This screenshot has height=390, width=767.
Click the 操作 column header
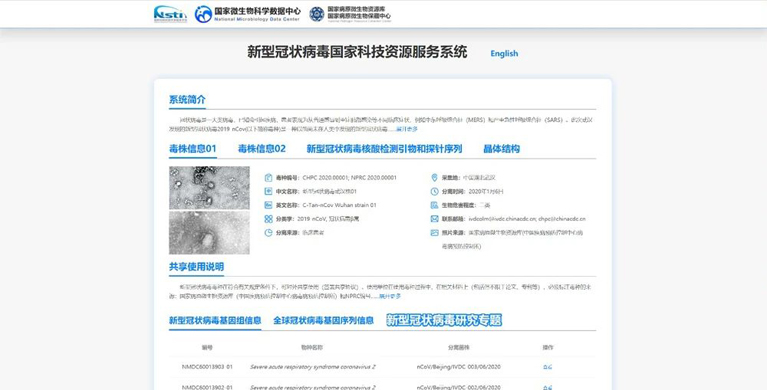tap(548, 347)
